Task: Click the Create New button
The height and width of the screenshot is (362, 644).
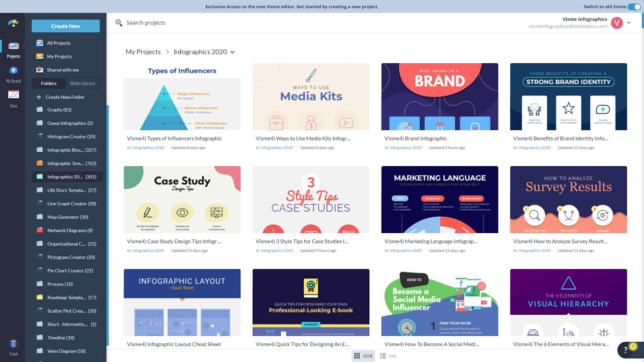Action: (x=65, y=26)
